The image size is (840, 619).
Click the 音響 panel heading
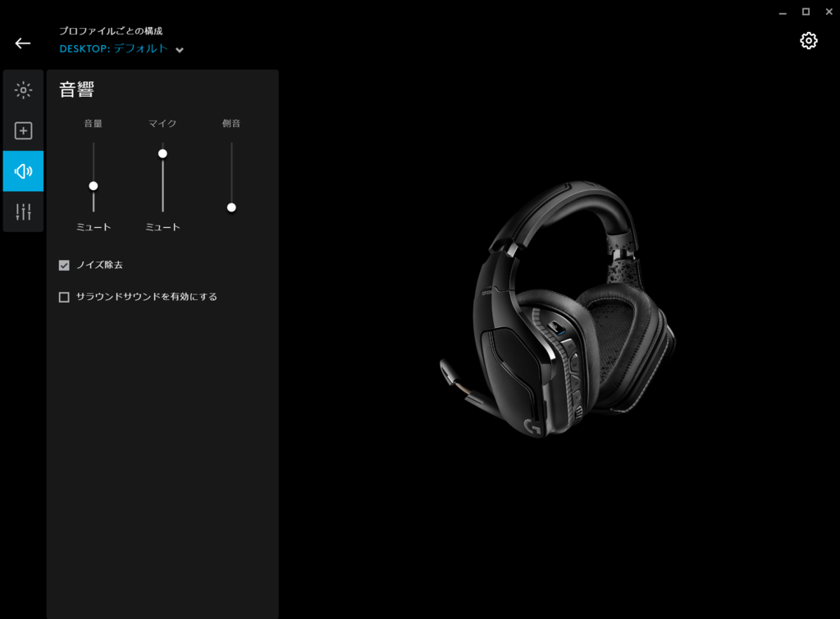pyautogui.click(x=76, y=89)
